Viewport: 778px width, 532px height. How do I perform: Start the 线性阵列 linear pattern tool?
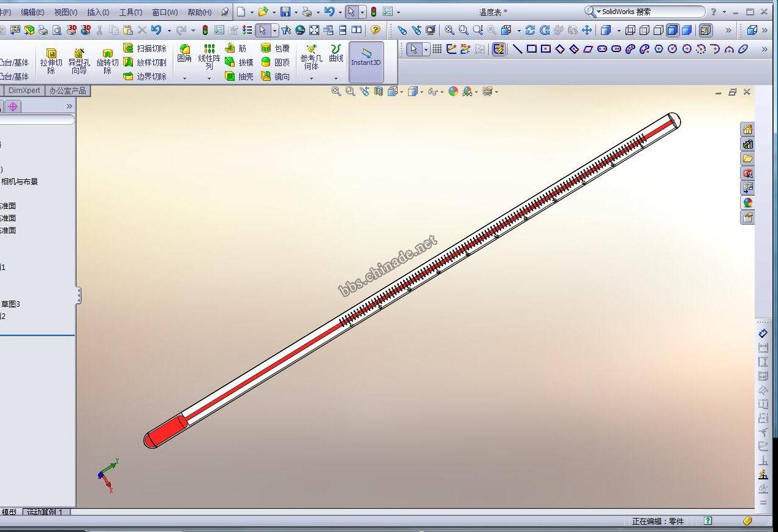pyautogui.click(x=209, y=57)
